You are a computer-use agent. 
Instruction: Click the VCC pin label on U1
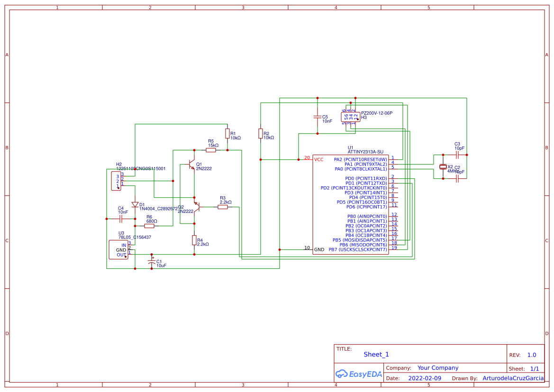point(319,160)
